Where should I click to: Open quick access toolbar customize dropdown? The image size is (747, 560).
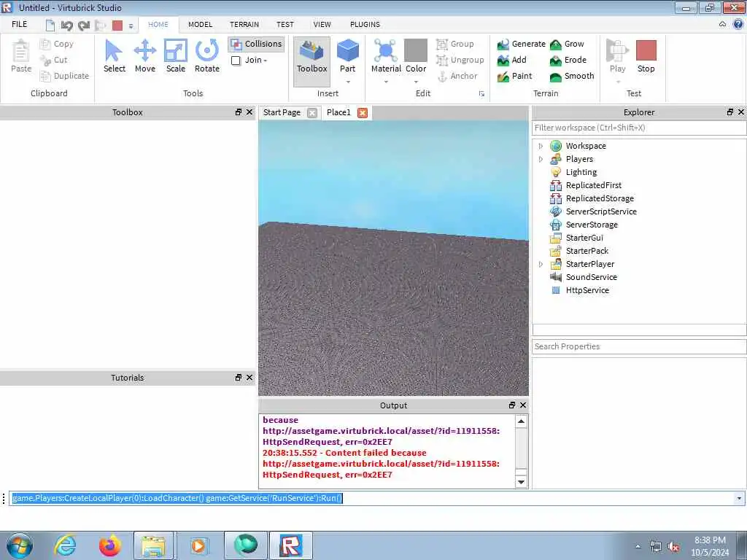[131, 26]
